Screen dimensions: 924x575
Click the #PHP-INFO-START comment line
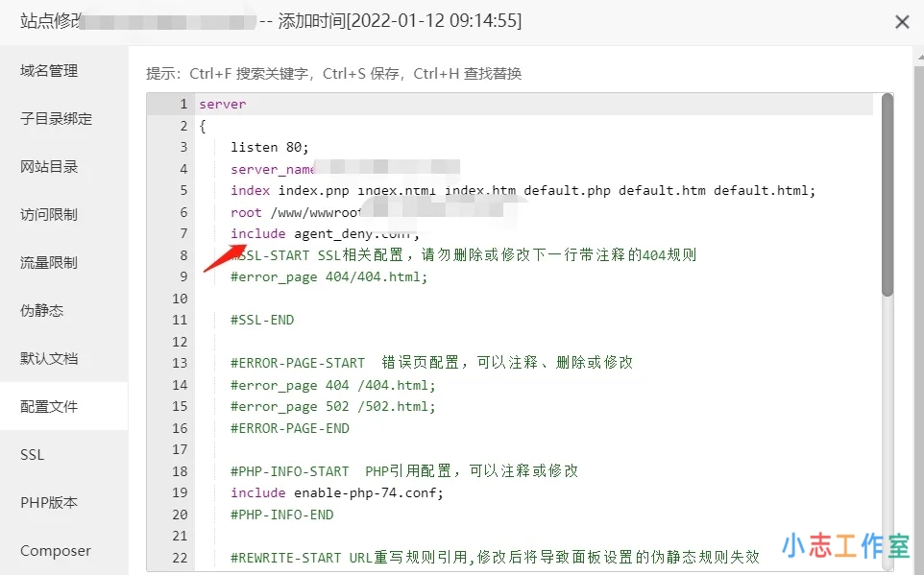pyautogui.click(x=404, y=471)
